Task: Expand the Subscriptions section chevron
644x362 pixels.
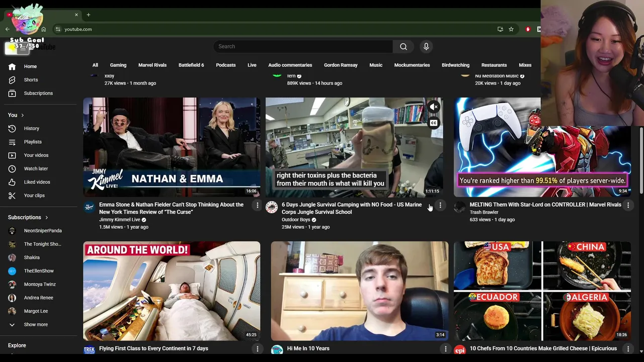Action: pos(46,218)
